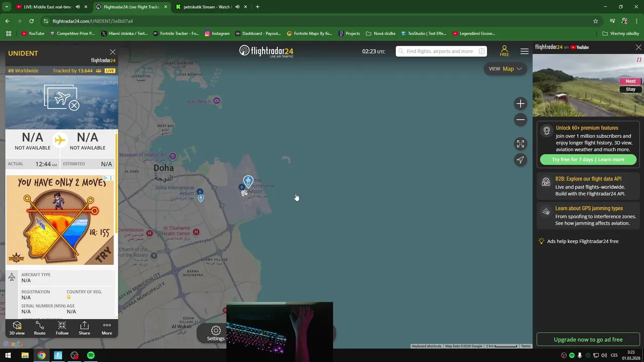Open Learn about GPS jamming types
This screenshot has height=362, width=644.
(588, 215)
